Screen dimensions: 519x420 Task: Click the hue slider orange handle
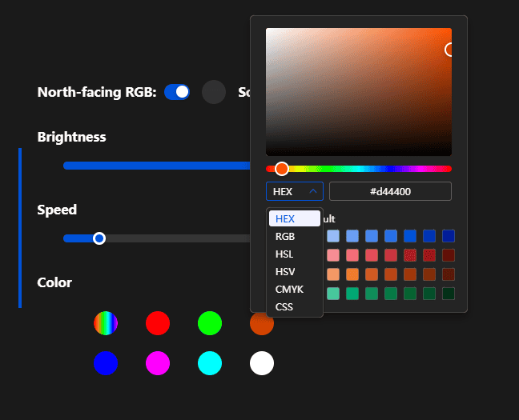[x=282, y=169]
